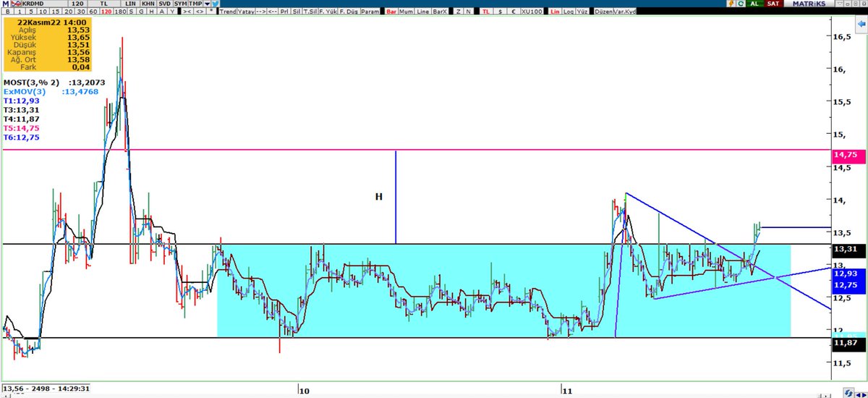Open the KHN title bar tab
The image size is (868, 398).
click(148, 4)
